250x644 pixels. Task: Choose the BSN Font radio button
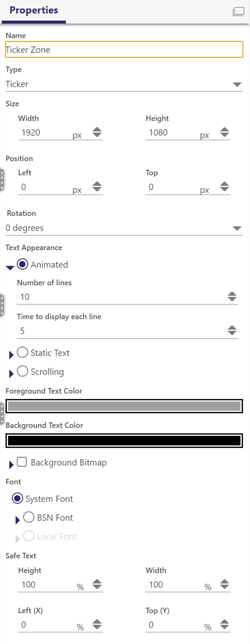pyautogui.click(x=29, y=517)
